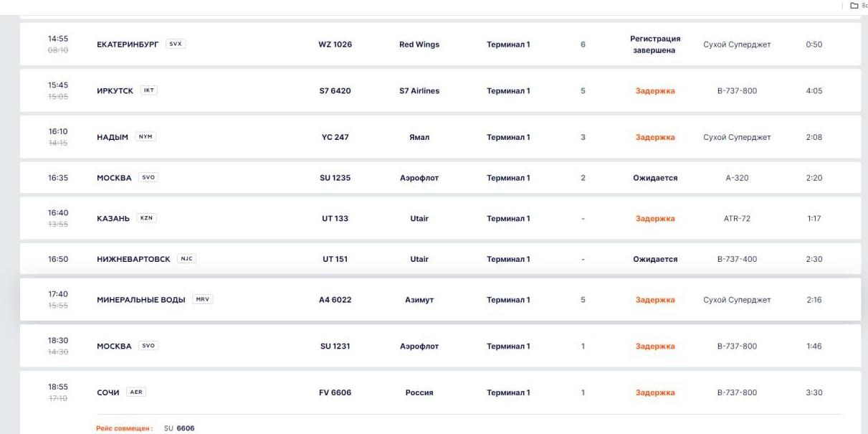Click the IKT airport code badge
This screenshot has height=434, width=868.
[148, 90]
